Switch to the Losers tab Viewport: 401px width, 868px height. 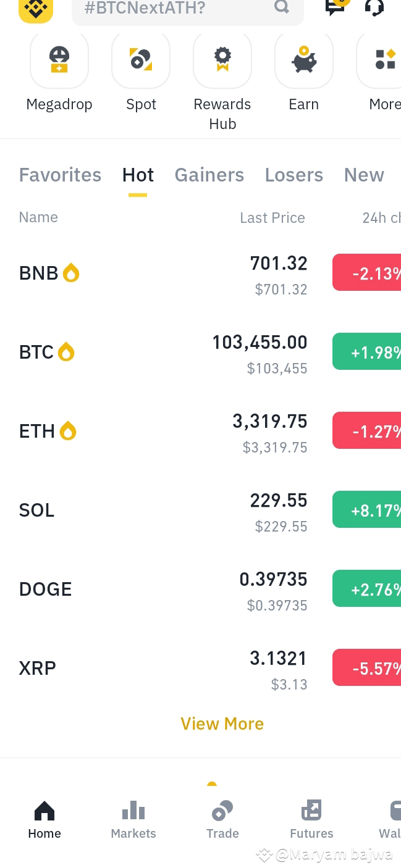[293, 175]
